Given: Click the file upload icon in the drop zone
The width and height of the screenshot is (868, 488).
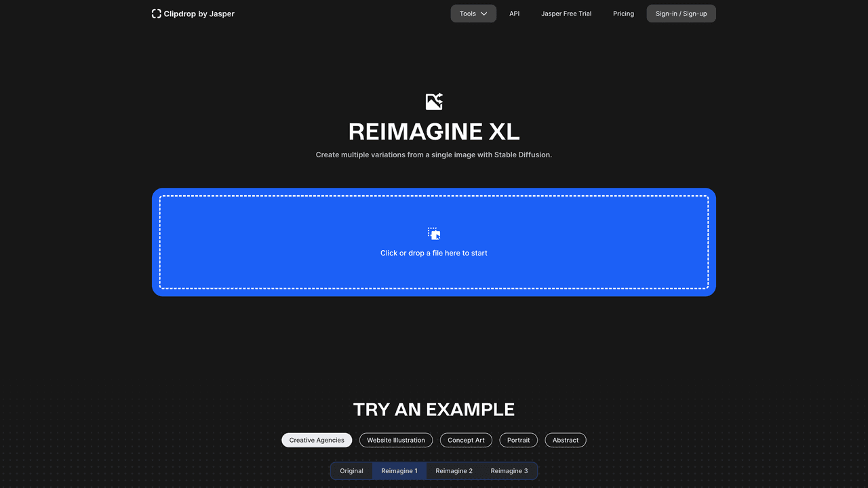Looking at the screenshot, I should (x=434, y=234).
